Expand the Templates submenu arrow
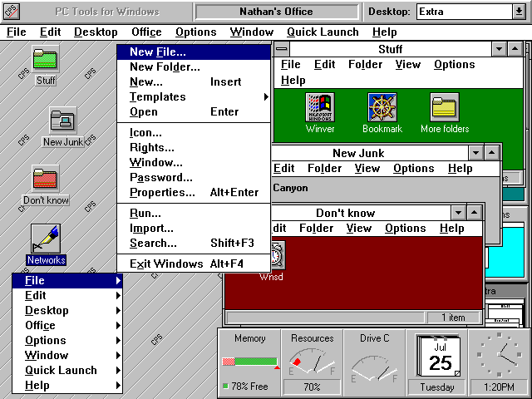532x399 pixels. [x=266, y=97]
